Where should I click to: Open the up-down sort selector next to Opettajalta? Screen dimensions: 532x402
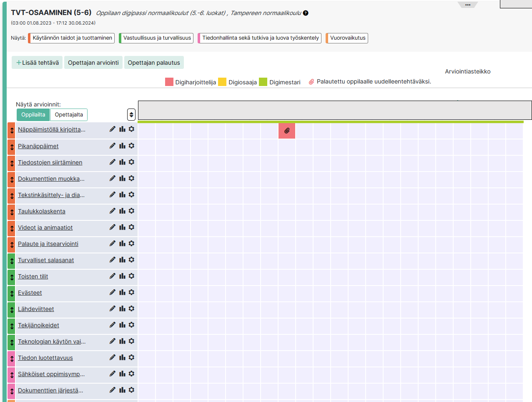click(131, 114)
